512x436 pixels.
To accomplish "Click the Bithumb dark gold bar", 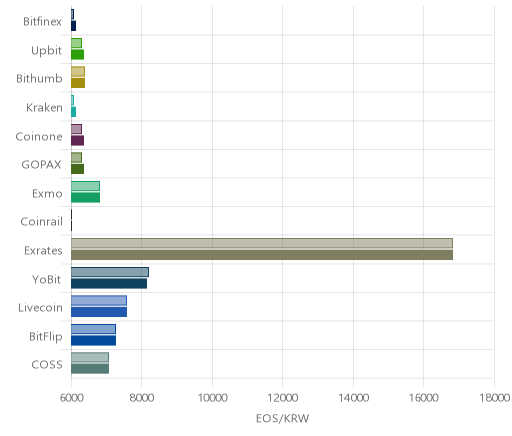I will tap(78, 83).
